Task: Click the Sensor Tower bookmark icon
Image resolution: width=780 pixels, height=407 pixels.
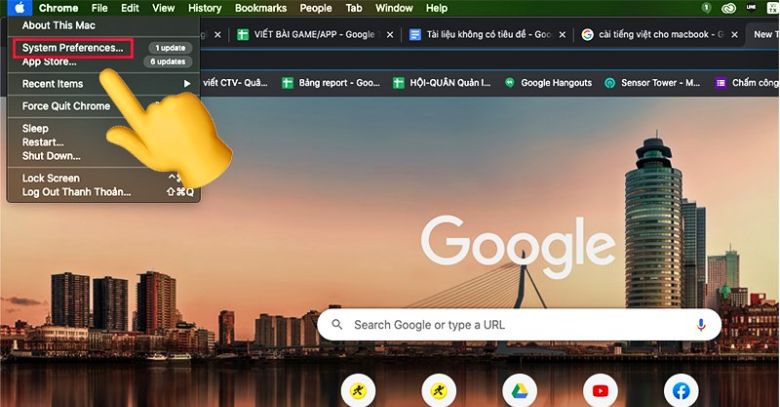Action: 610,83
